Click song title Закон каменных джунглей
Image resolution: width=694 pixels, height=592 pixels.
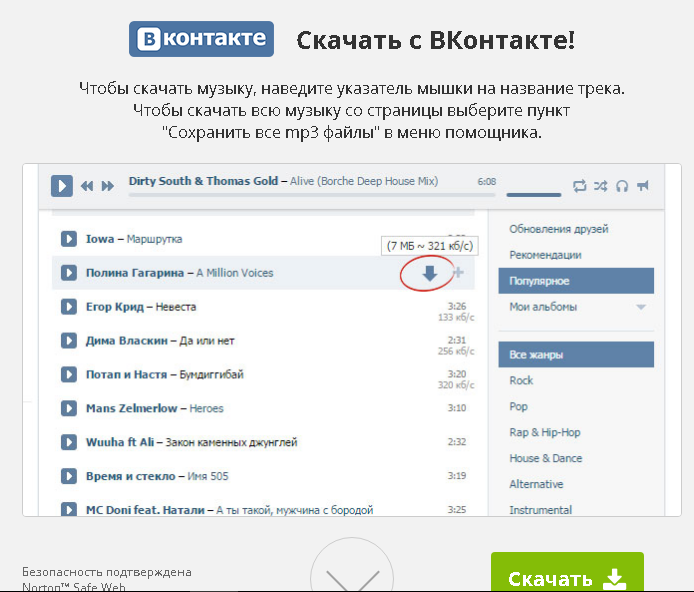(x=231, y=442)
